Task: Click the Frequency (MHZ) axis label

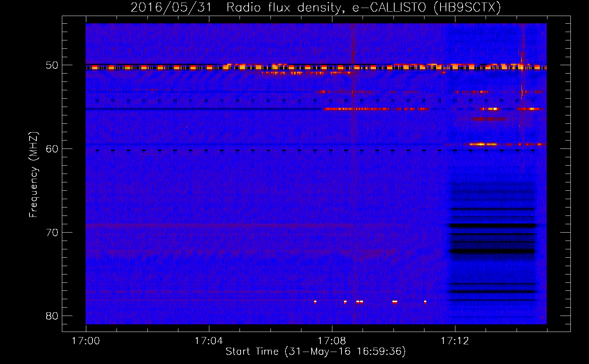Action: (33, 175)
